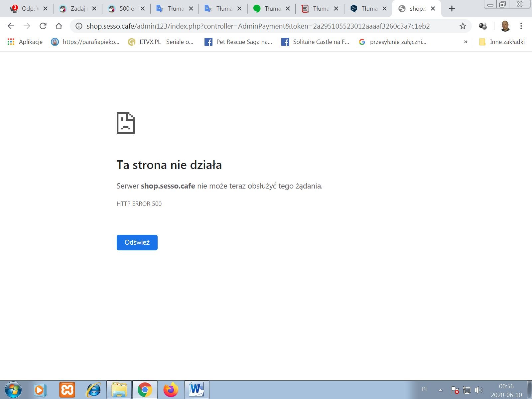
Task: Open Windows Explorer folder in taskbar
Action: [119, 390]
